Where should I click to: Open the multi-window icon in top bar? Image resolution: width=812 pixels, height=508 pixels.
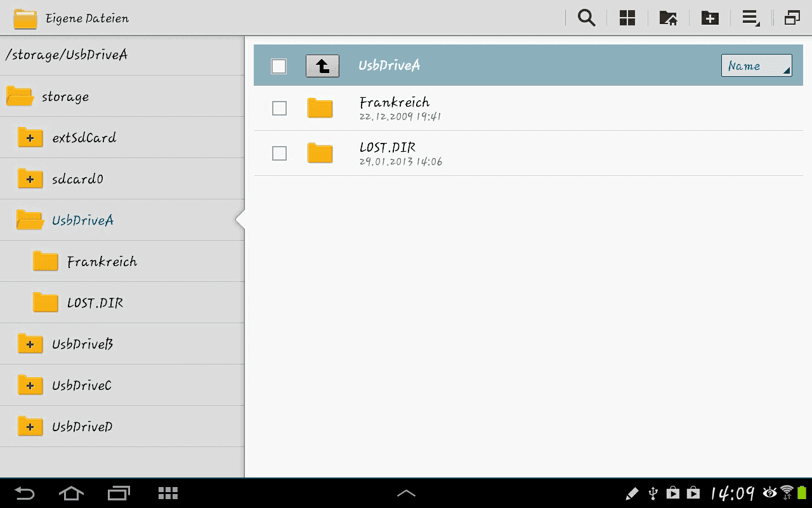point(792,18)
